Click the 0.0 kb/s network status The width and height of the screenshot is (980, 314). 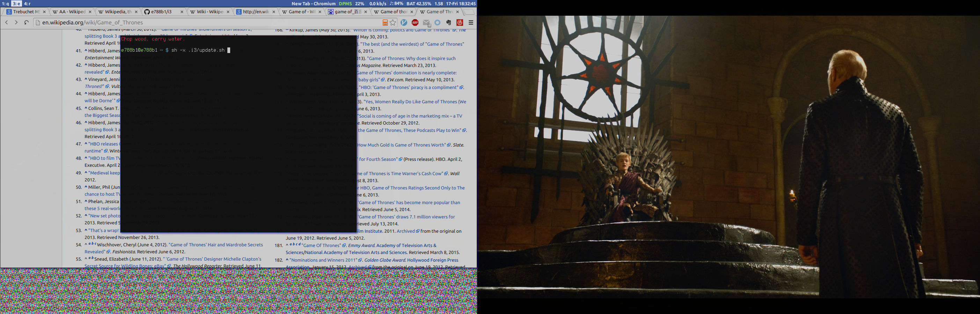378,3
